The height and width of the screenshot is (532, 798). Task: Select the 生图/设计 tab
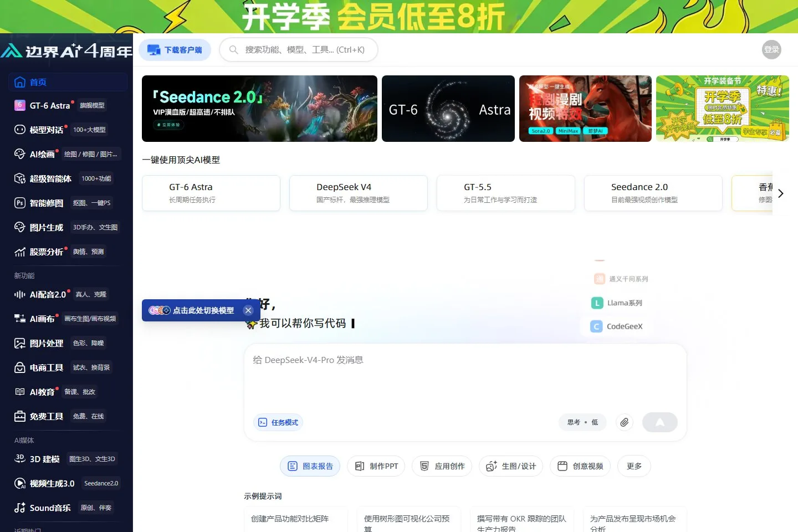tap(511, 466)
